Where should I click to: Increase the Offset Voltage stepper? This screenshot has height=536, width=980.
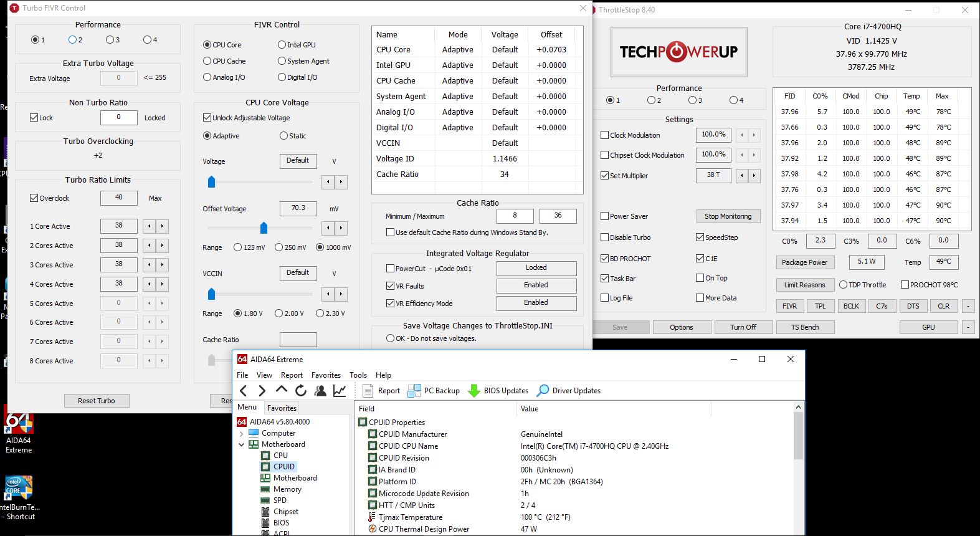(x=341, y=228)
